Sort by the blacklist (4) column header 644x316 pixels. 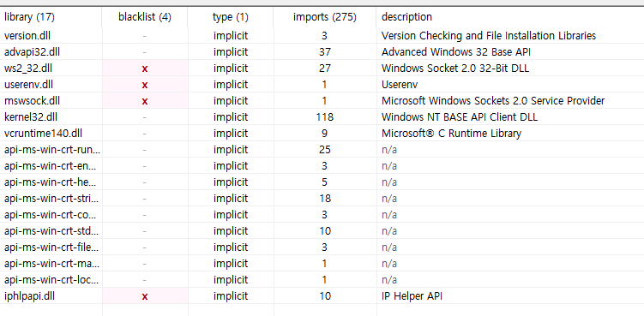(x=145, y=17)
